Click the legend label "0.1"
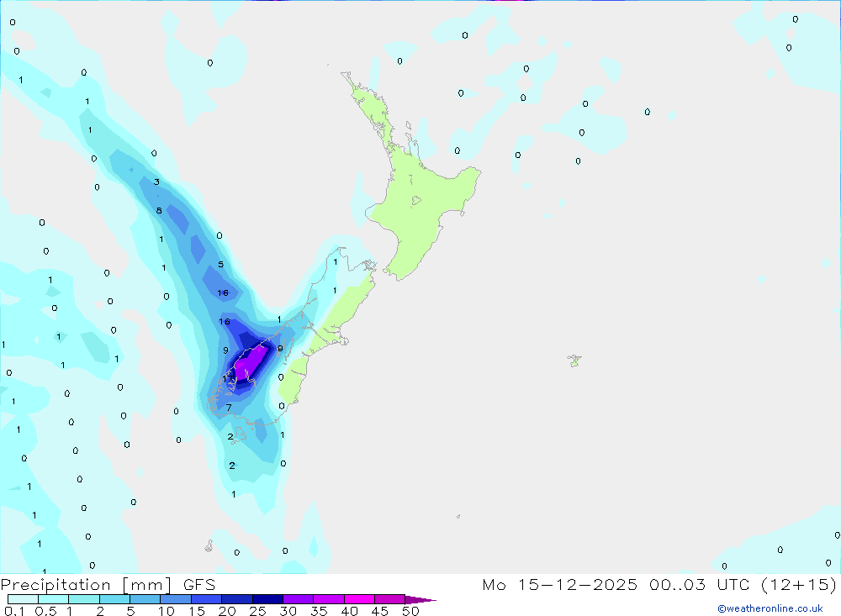This screenshot has width=841, height=616. (x=14, y=611)
